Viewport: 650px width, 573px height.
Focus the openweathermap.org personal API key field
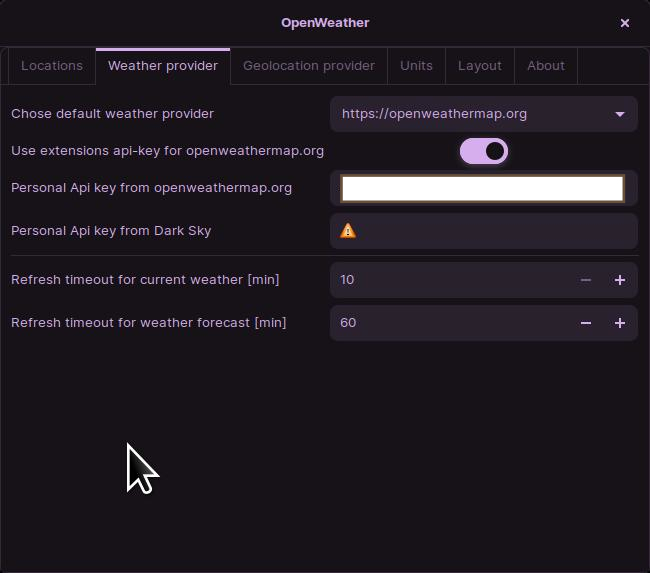(483, 188)
